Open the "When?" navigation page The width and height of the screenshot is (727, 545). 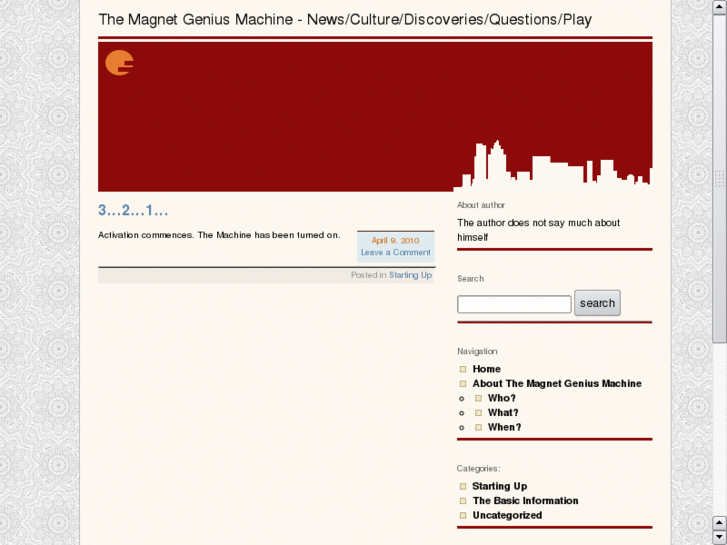[x=504, y=427]
